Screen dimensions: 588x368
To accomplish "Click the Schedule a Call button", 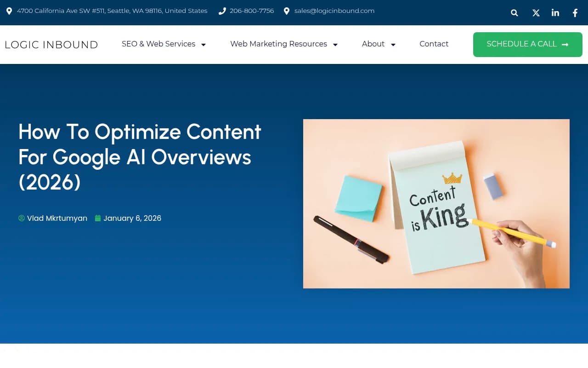I will coord(528,45).
